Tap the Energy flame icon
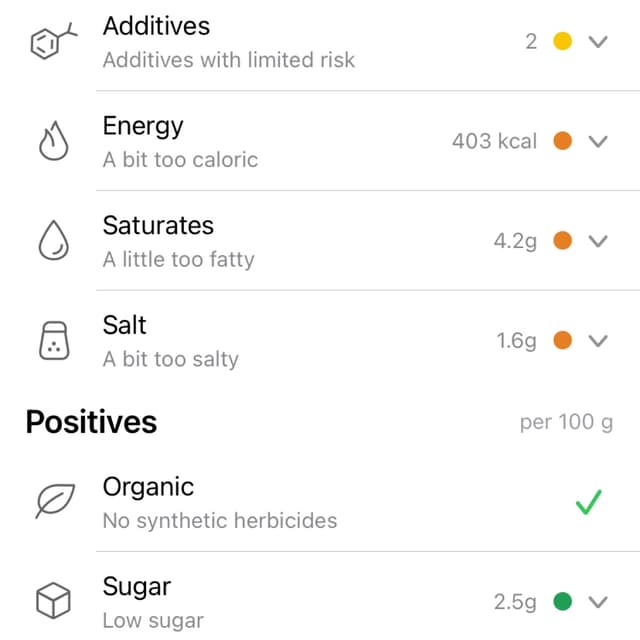This screenshot has height=640, width=640. pyautogui.click(x=53, y=140)
